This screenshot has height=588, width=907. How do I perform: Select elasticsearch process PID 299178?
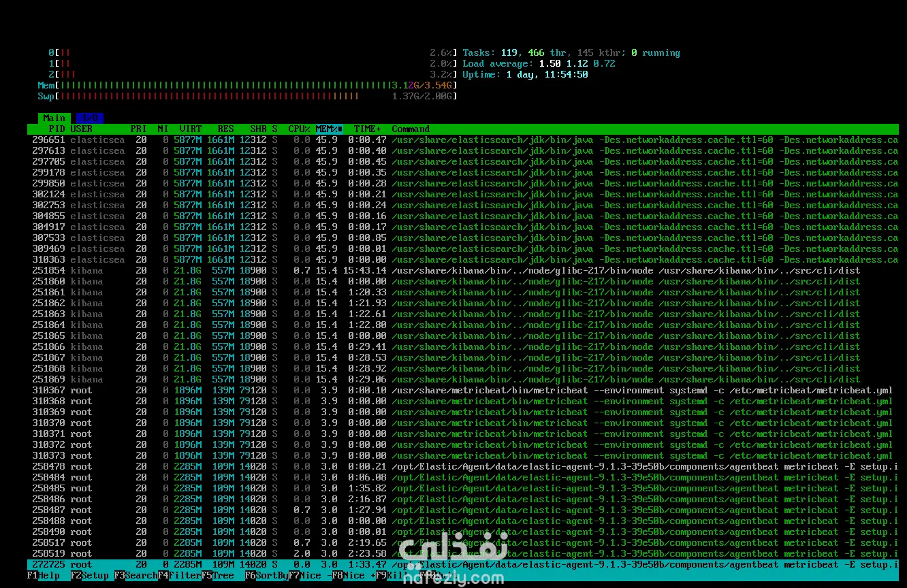(x=463, y=172)
